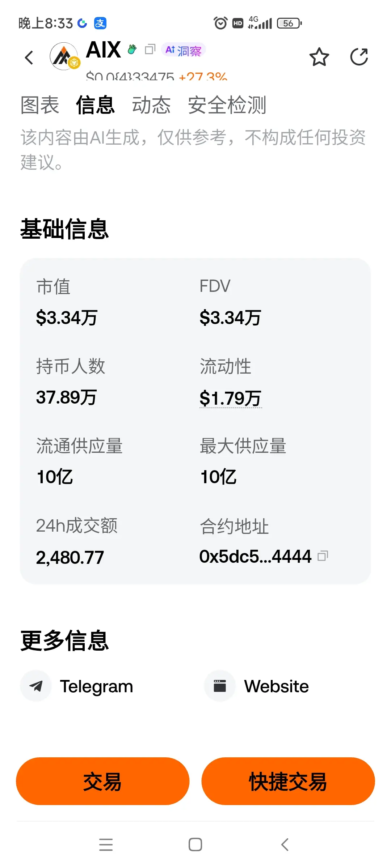Copy token name next to AIX
Screen dimensions: 391x868
point(150,49)
